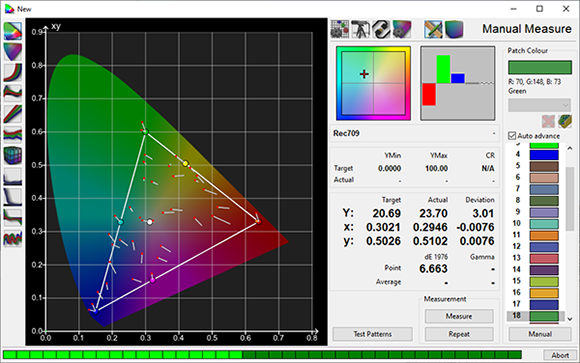Abort the measurement run
This screenshot has width=580, height=363.
[560, 355]
